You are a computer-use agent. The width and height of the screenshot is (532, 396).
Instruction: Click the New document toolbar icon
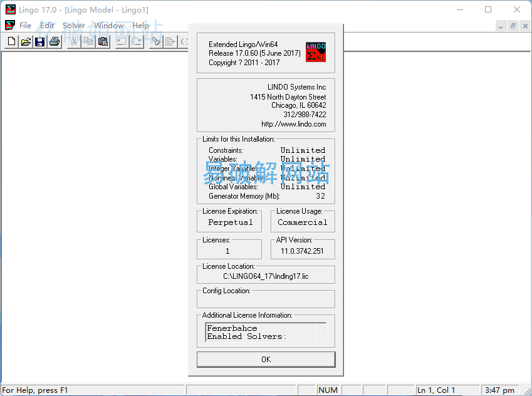12,42
